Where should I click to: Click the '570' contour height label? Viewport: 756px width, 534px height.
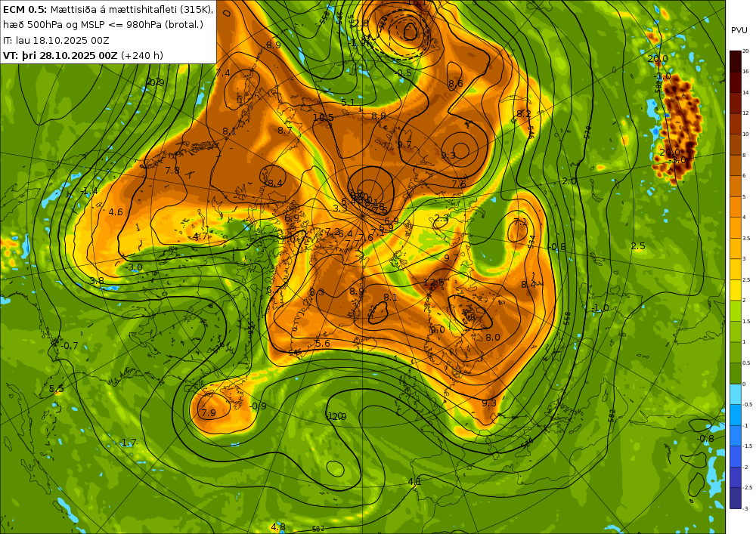(587, 132)
